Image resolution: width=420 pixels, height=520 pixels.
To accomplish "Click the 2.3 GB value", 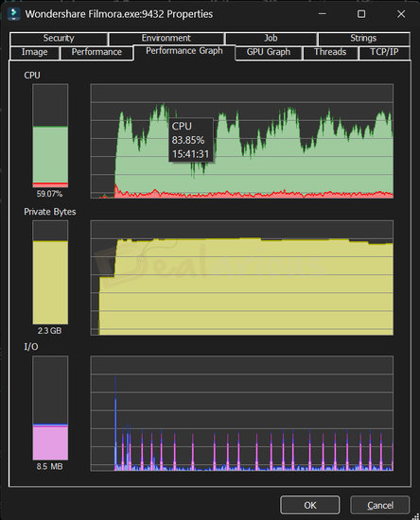I will click(49, 331).
